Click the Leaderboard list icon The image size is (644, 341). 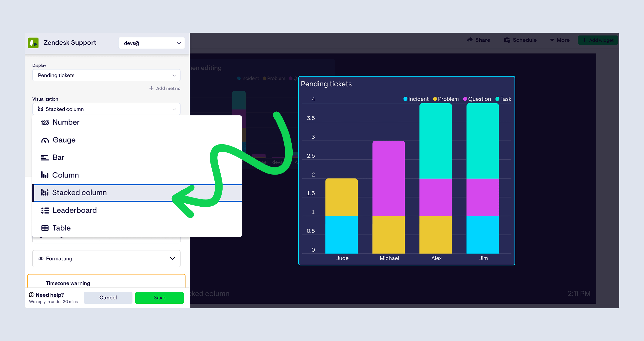pyautogui.click(x=45, y=210)
